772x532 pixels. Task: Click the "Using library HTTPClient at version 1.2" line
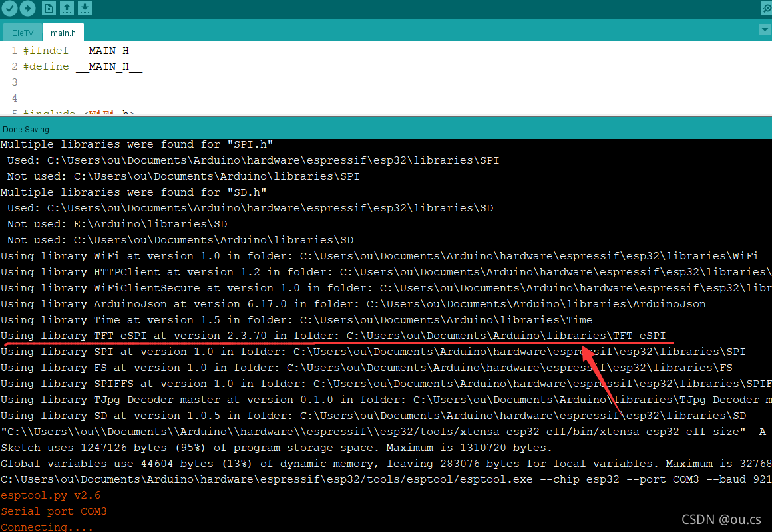pos(386,272)
